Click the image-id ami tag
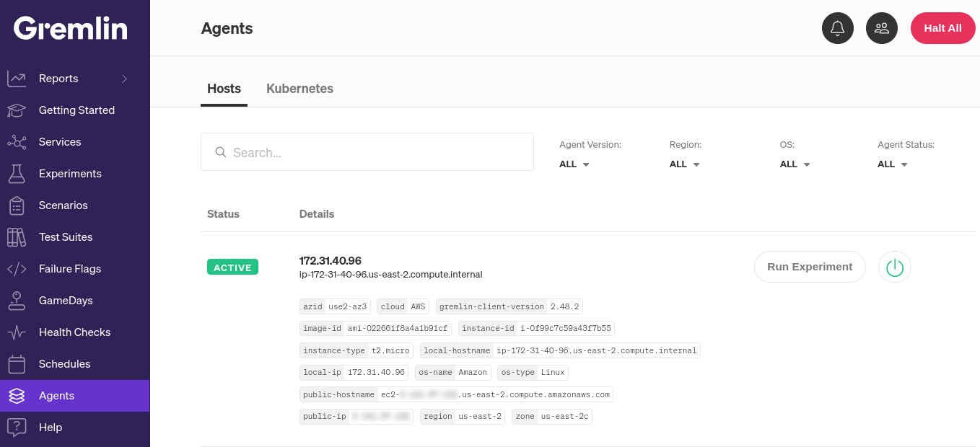 (375, 329)
